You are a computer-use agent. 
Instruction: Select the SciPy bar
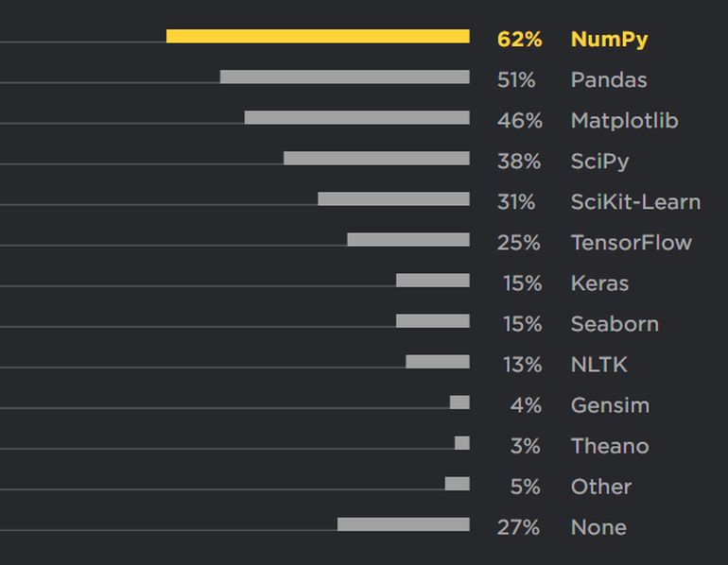376,158
